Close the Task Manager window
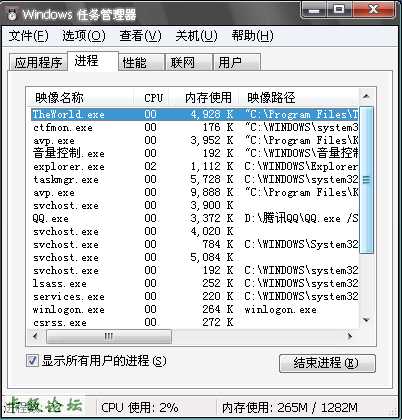Image resolution: width=402 pixels, height=420 pixels. tap(373, 9)
